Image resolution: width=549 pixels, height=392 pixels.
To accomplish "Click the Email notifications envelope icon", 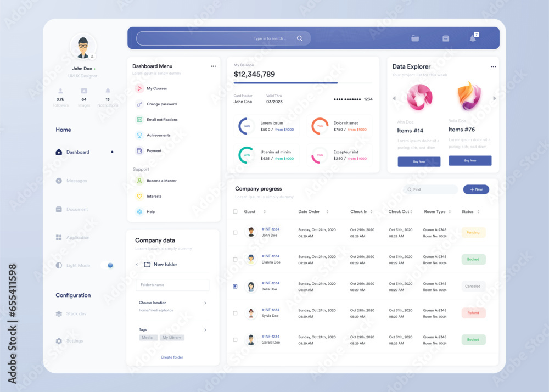I will pos(139,120).
